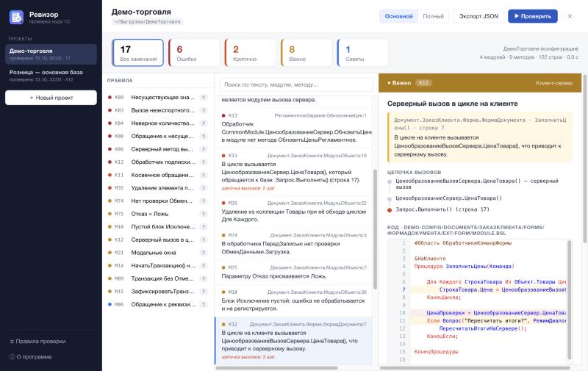This screenshot has height=371, width=588.
Task: Click count badge next to K09 rule
Action: [x=204, y=98]
